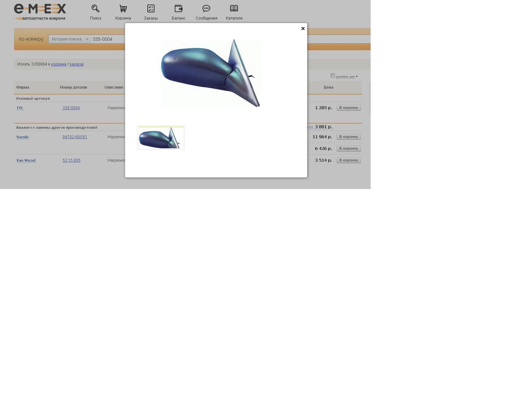Image resolution: width=532 pixels, height=399 pixels.
Task: Open the Заказы checklist icon
Action: point(151,8)
